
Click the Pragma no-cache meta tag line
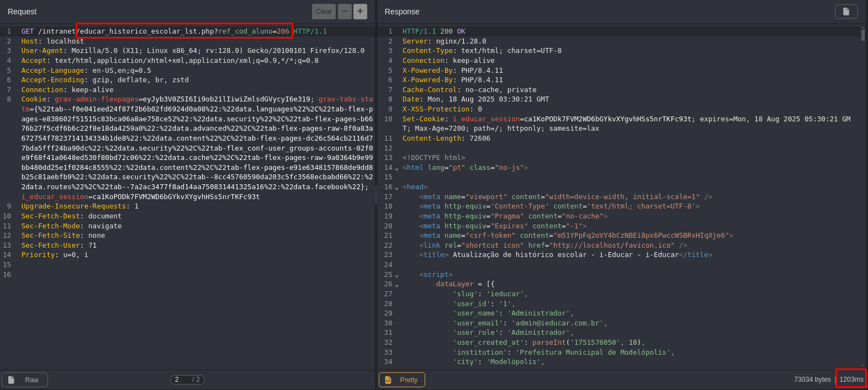514,216
